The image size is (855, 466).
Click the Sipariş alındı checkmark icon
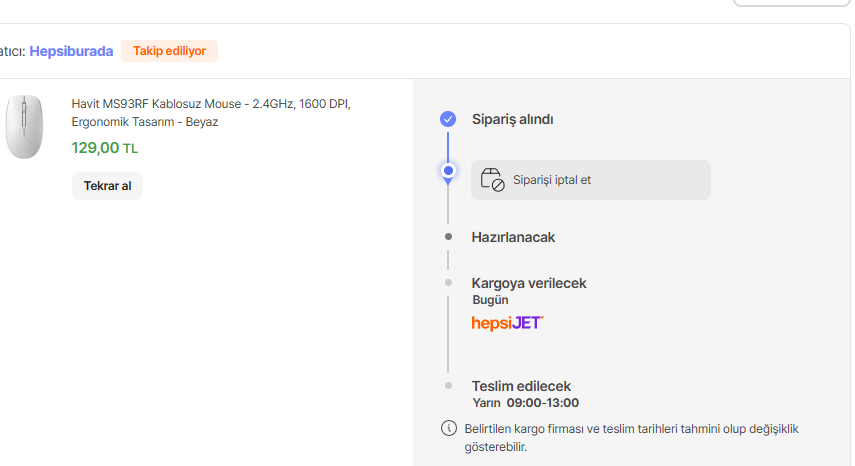click(448, 119)
